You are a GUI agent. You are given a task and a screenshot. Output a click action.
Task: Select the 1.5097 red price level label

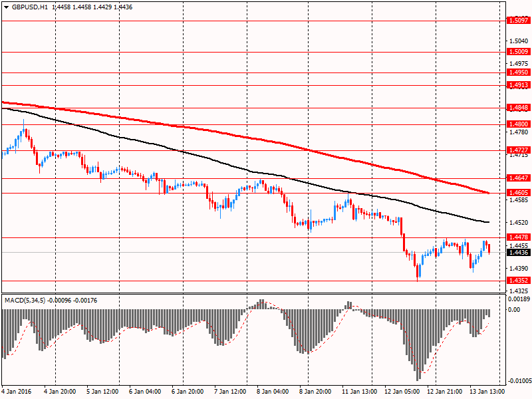pyautogui.click(x=519, y=21)
